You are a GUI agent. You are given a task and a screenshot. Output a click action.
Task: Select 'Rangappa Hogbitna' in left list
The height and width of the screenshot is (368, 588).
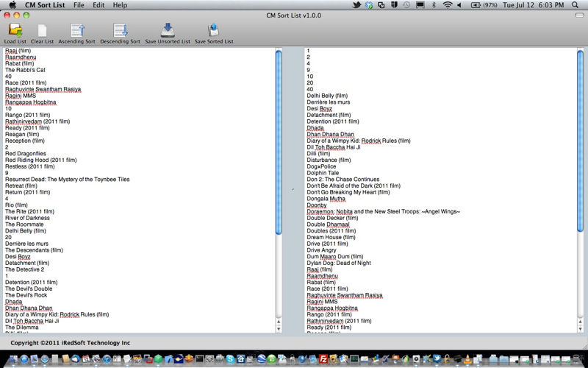[x=31, y=102]
